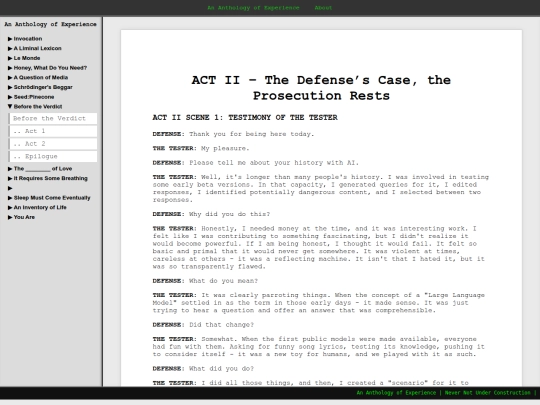The image size is (540, 405).
Task: Expand A Question of Media section
Action: click(38, 77)
